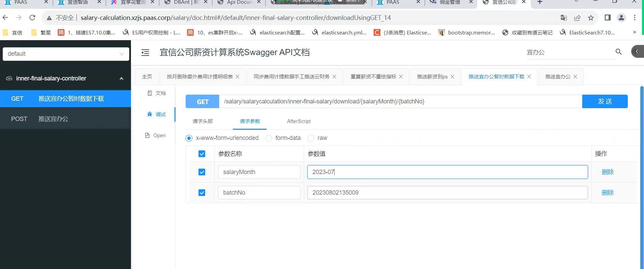Open the browser tab search dropdown
The height and width of the screenshot is (269, 644).
(x=576, y=2)
